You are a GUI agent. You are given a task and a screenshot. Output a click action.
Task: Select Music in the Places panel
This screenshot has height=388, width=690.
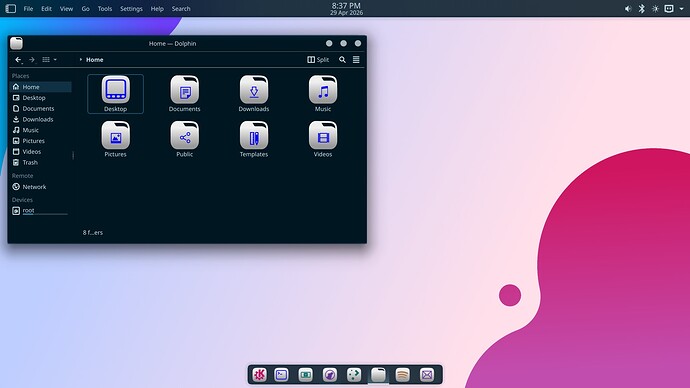point(40,130)
